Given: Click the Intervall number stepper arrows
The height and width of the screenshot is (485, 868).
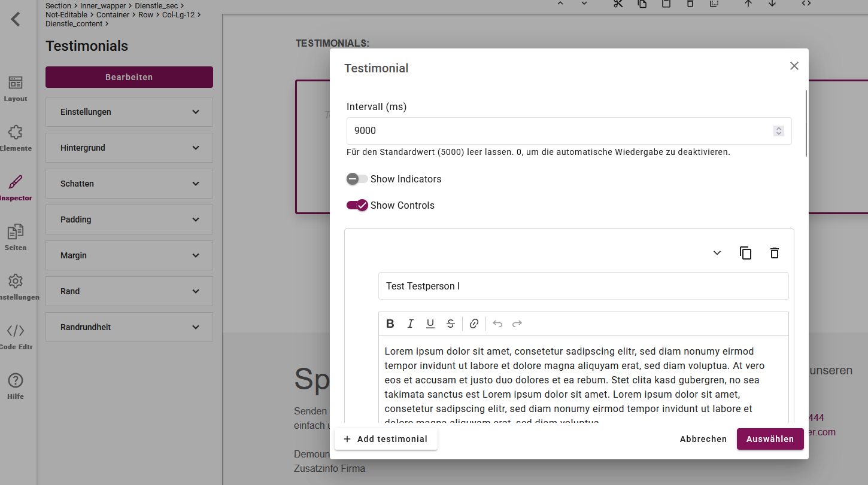Looking at the screenshot, I should click(x=778, y=131).
